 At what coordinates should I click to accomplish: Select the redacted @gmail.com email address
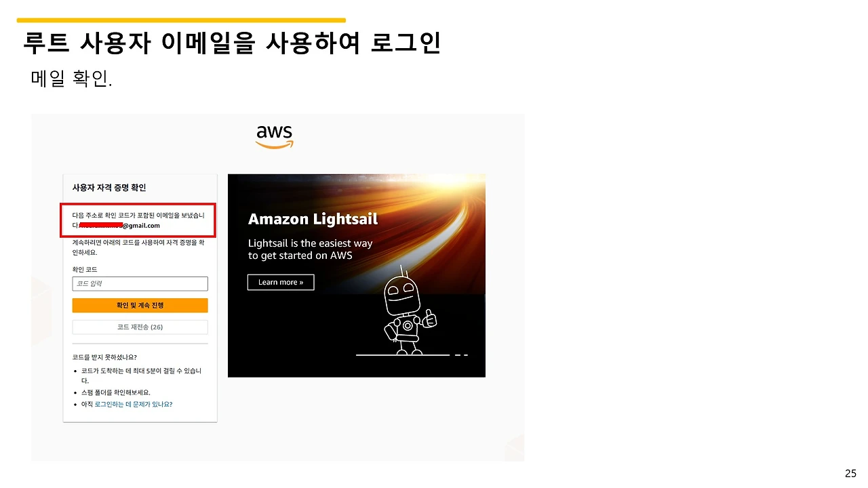[119, 226]
